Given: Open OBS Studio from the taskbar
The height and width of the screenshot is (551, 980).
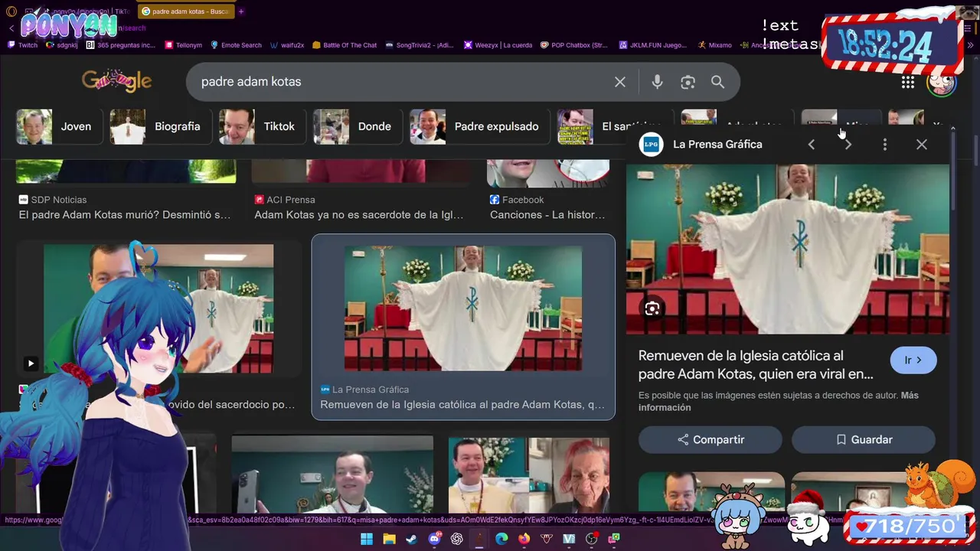Looking at the screenshot, I should coord(591,539).
